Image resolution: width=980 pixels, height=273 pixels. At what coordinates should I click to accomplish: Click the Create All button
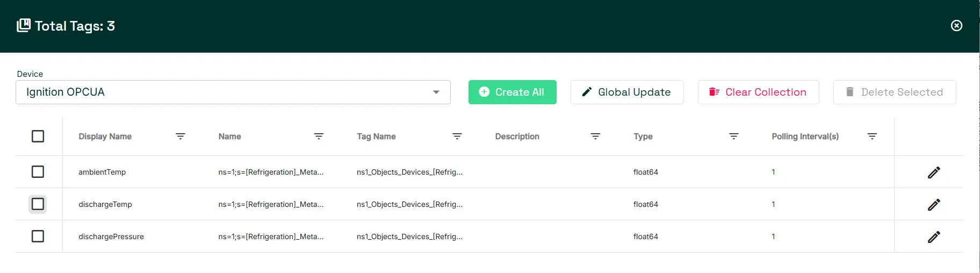(x=512, y=92)
